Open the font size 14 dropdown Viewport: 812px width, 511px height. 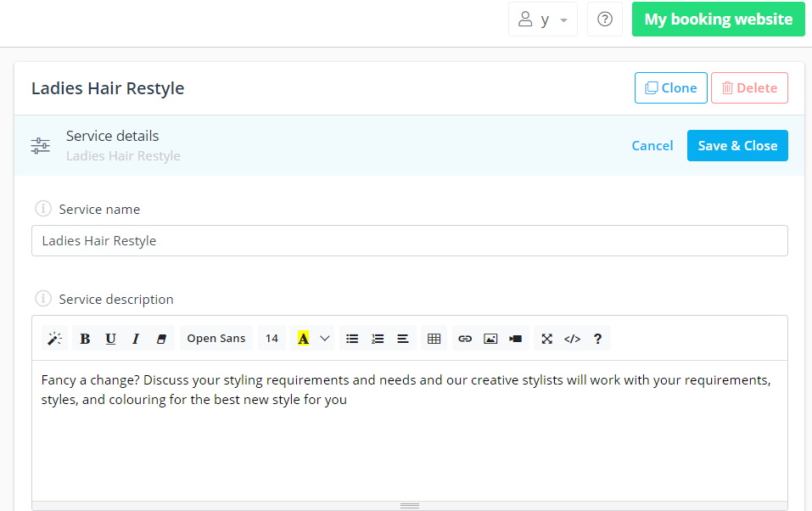click(272, 339)
